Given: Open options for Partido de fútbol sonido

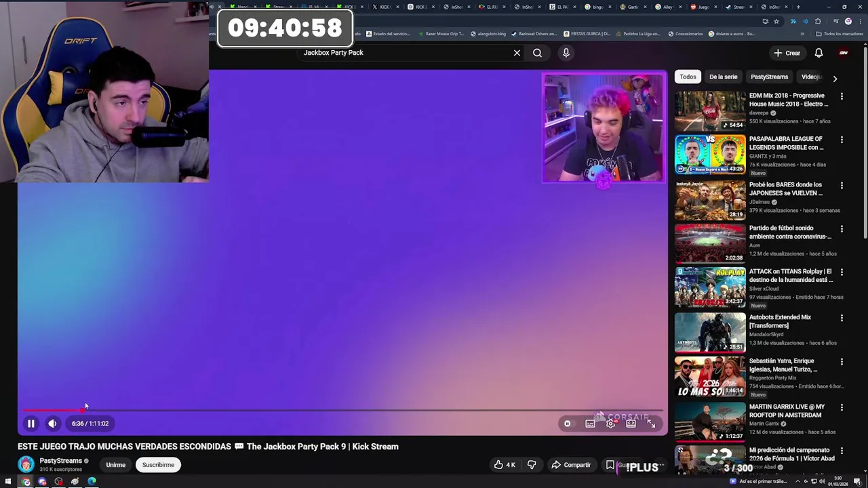Looking at the screenshot, I should 842,229.
